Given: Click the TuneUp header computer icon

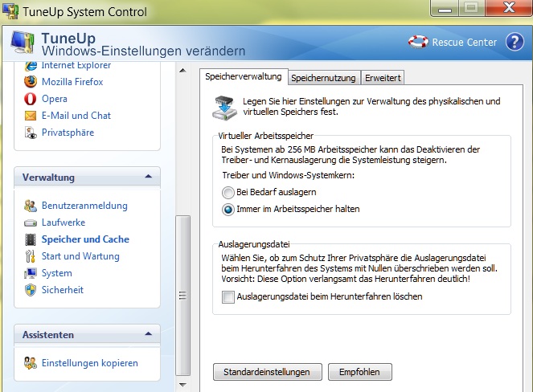Looking at the screenshot, I should tap(23, 42).
